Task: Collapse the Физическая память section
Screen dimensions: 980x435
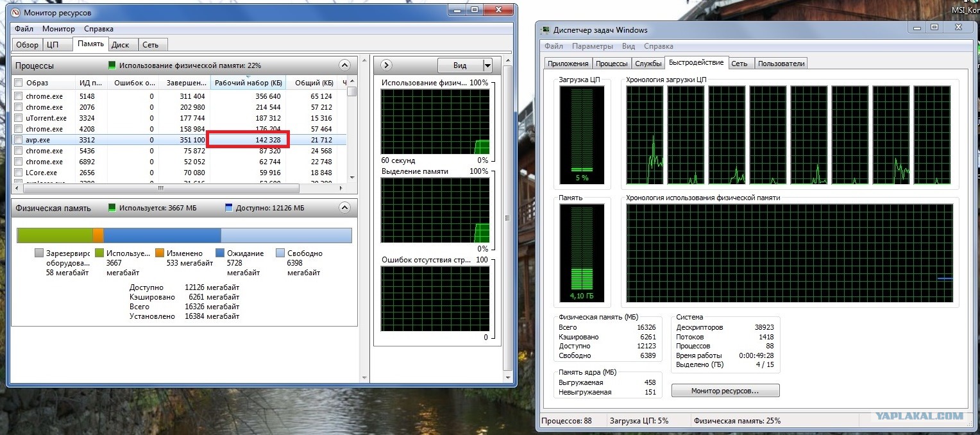Action: (344, 208)
